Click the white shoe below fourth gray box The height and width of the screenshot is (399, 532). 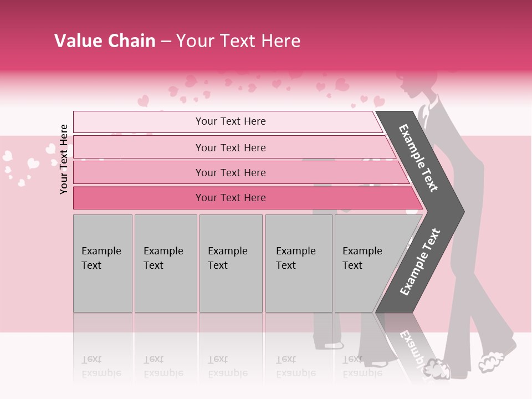(x=334, y=345)
